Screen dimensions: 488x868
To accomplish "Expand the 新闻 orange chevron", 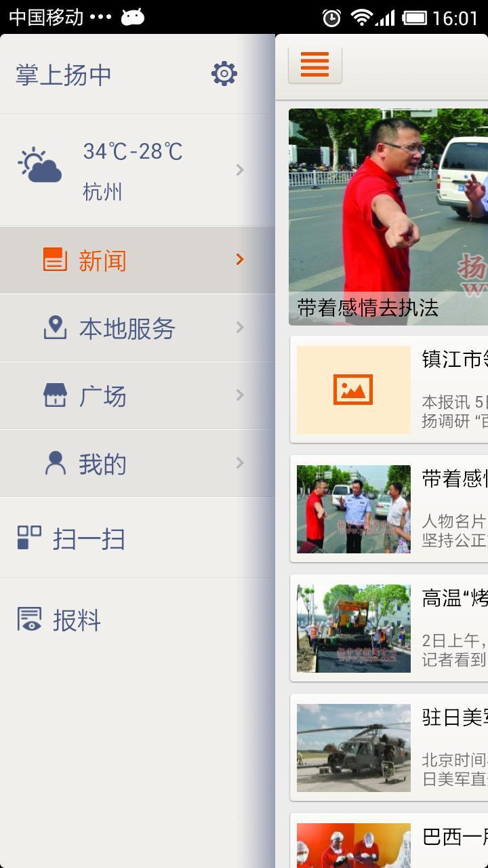I will pos(240,259).
